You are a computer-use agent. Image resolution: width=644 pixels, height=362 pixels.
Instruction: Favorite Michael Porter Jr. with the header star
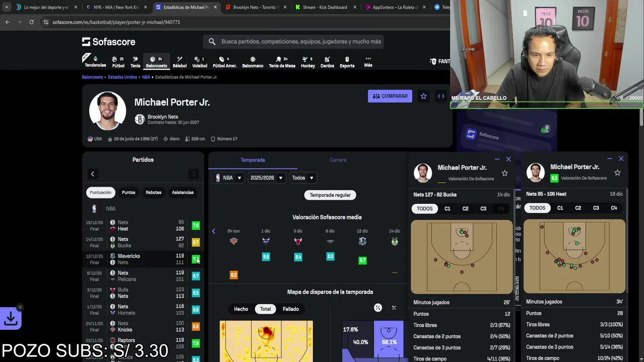pyautogui.click(x=424, y=96)
